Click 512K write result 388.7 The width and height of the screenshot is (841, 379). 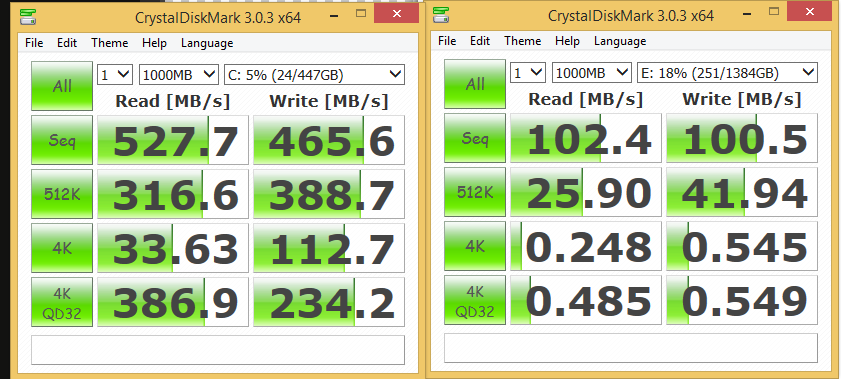point(329,194)
